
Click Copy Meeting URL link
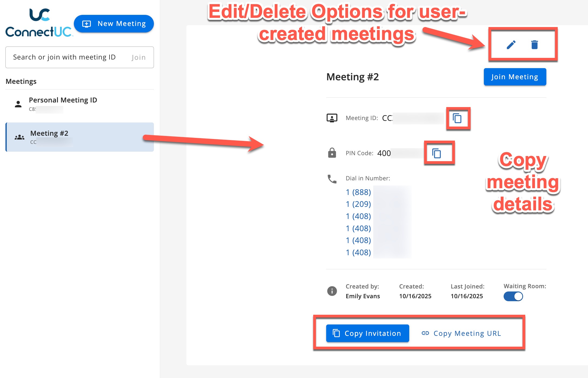461,333
